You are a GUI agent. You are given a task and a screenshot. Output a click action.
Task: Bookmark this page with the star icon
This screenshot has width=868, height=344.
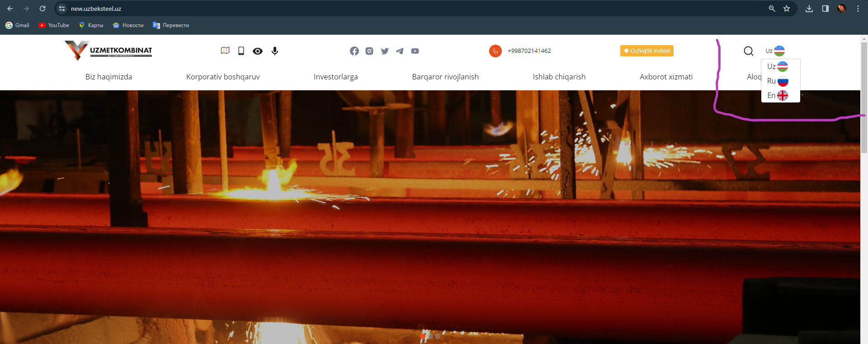click(x=787, y=9)
